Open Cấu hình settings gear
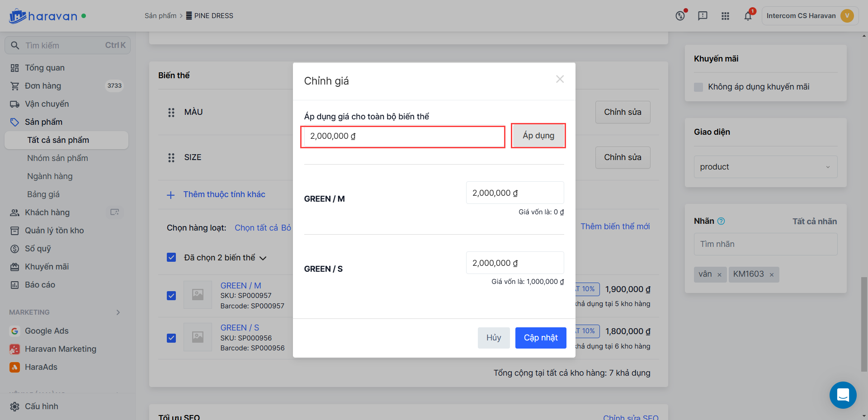 click(14, 406)
